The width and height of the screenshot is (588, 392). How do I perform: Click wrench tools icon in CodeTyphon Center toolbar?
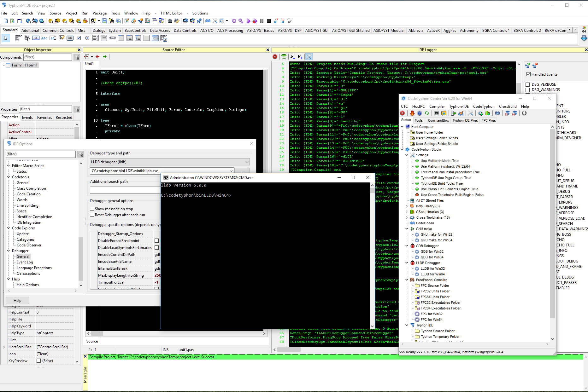(471, 113)
